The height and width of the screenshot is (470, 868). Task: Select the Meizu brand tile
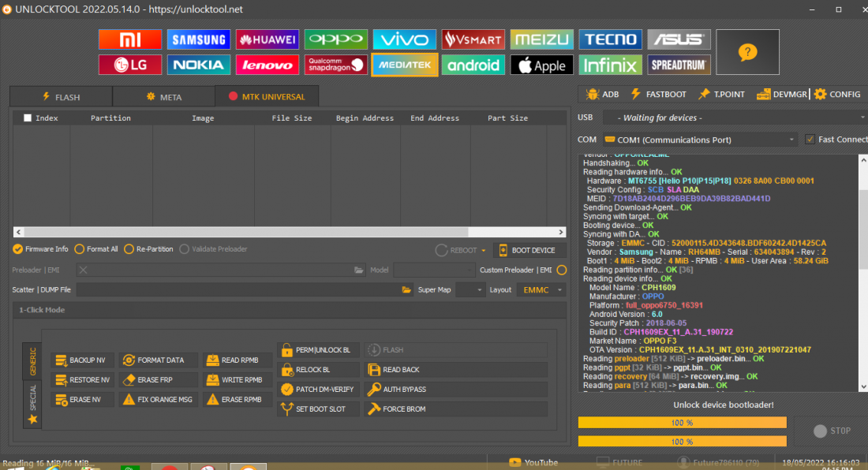click(542, 39)
